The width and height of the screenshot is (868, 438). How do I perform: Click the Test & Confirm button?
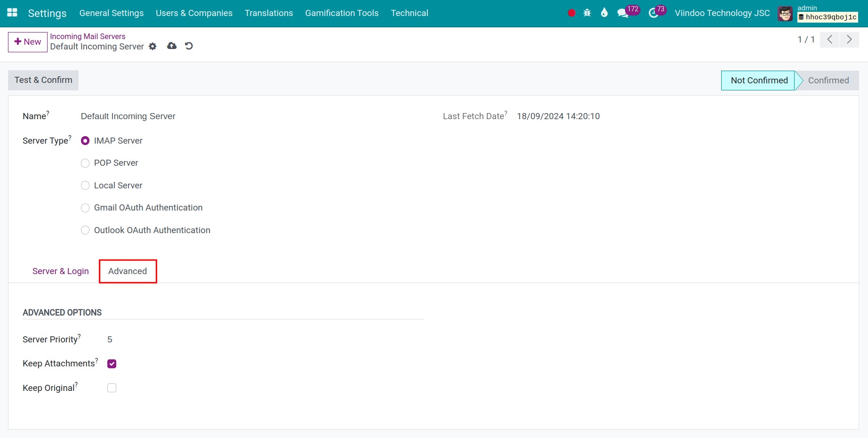coord(43,80)
